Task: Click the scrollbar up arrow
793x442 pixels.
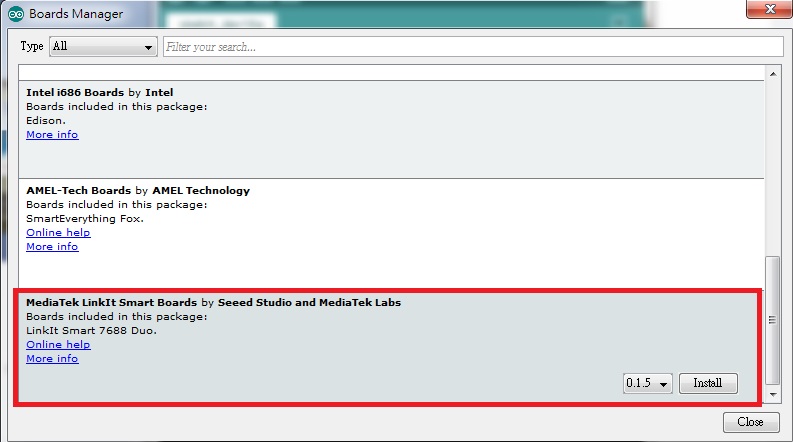Action: (x=773, y=74)
